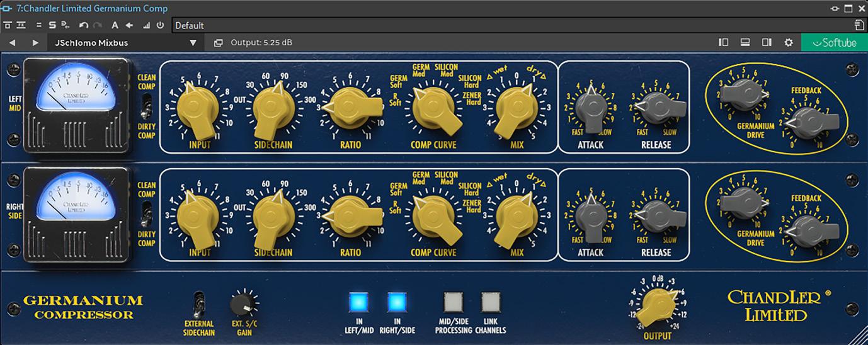868x345 pixels.
Task: Open the preset file icon right of Default
Action: coord(859,25)
